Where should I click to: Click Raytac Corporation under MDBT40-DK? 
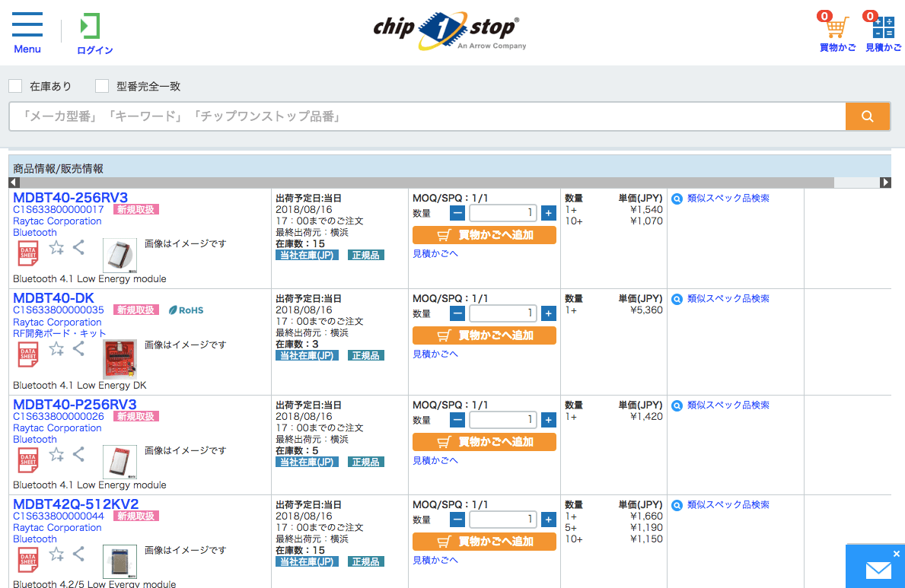pyautogui.click(x=57, y=322)
